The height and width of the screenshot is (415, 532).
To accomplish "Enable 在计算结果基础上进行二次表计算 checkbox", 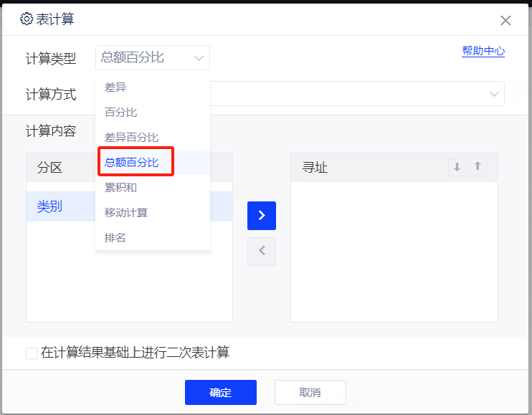I will (x=32, y=353).
